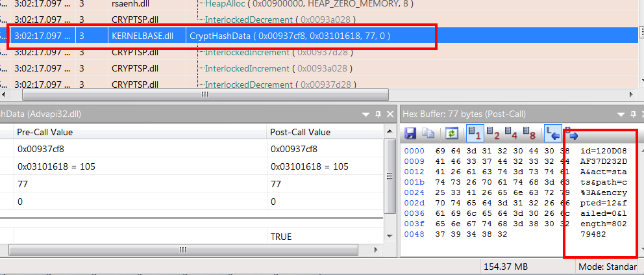Select the CryptHashData API call row

pos(290,35)
